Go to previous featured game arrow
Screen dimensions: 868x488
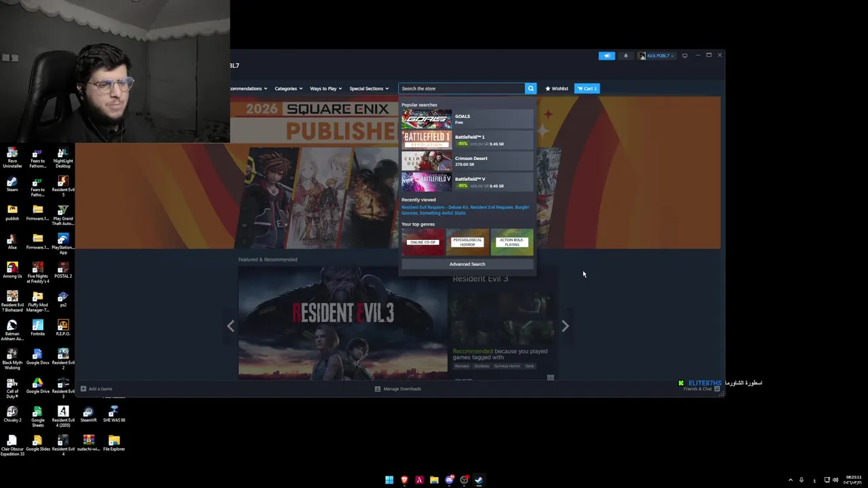[x=231, y=326]
